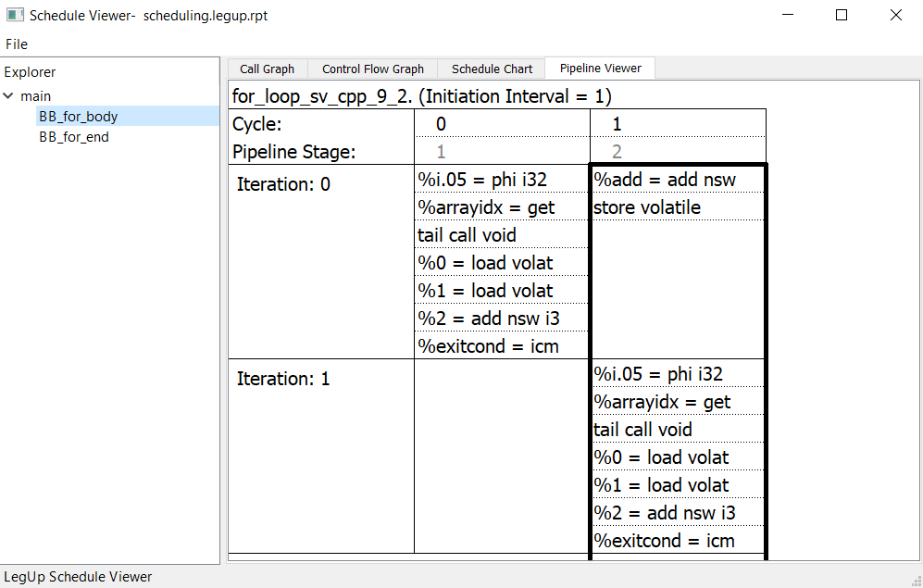This screenshot has height=588, width=923.
Task: Select the Pipeline Viewer tab
Action: click(x=601, y=69)
